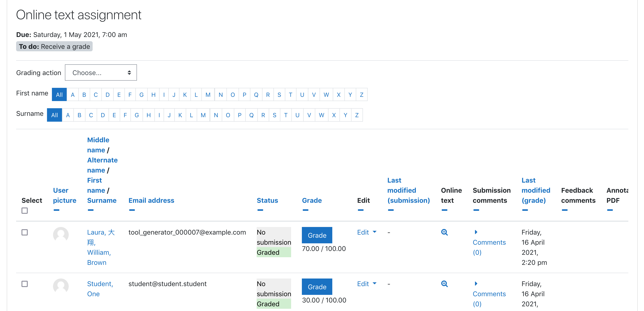644x311 pixels.
Task: Click Grade button for Laura Brown
Action: pos(317,235)
